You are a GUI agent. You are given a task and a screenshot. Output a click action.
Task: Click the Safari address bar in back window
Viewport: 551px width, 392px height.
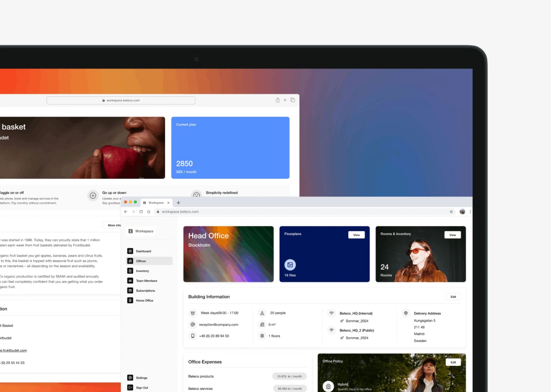(x=121, y=100)
